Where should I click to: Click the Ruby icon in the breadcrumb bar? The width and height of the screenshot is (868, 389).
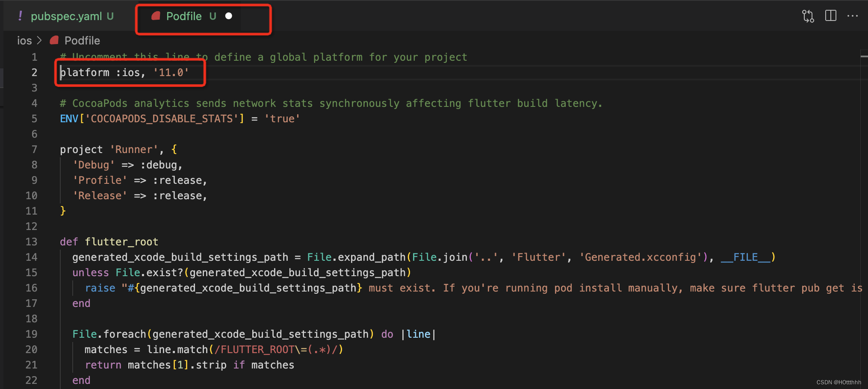click(54, 40)
